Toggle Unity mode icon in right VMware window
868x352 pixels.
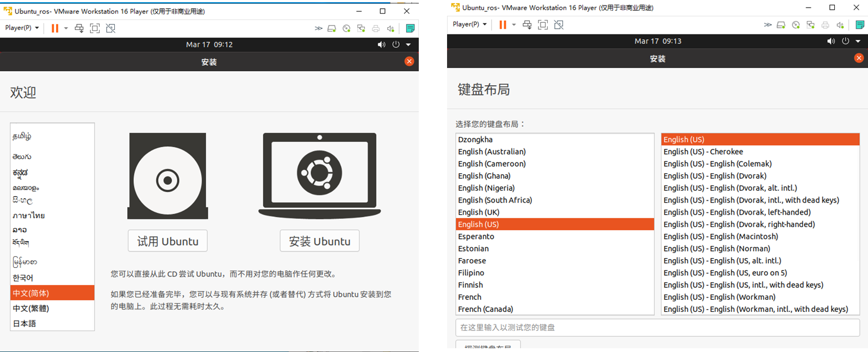point(559,24)
